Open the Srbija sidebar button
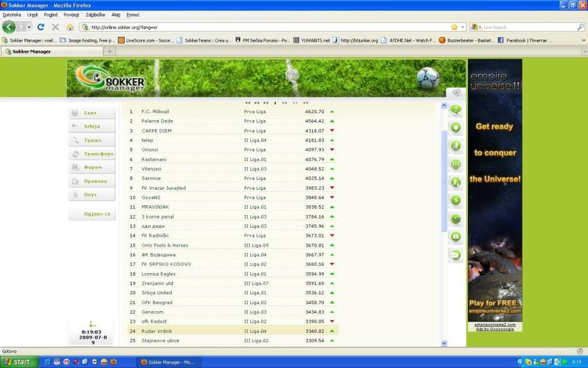 [x=92, y=126]
